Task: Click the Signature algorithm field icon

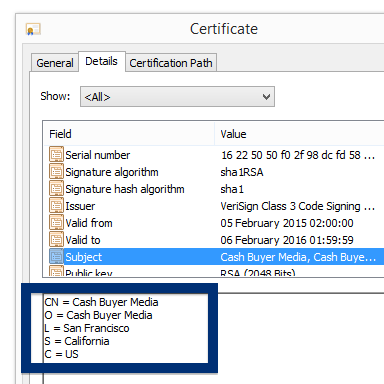Action: 56,172
